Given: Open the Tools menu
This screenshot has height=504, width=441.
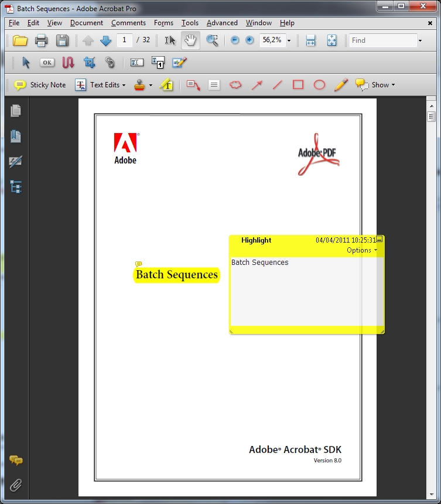Looking at the screenshot, I should (x=190, y=23).
